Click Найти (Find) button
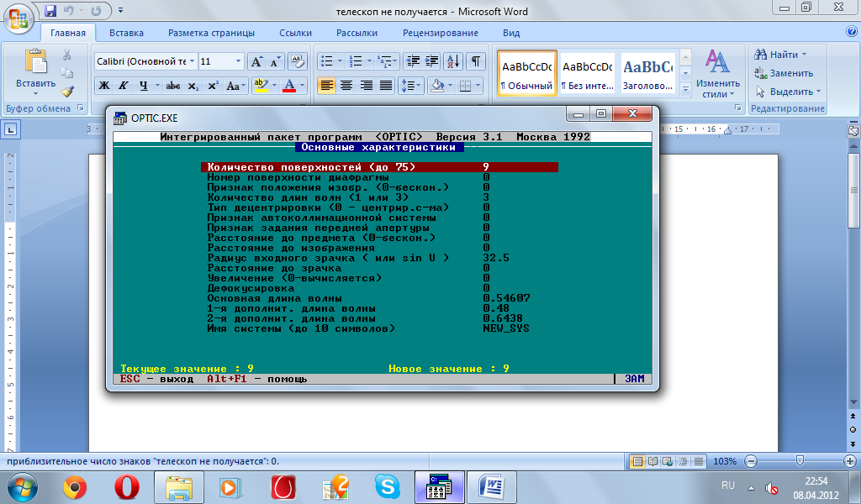Screen dimensions: 861x504 [x=780, y=55]
